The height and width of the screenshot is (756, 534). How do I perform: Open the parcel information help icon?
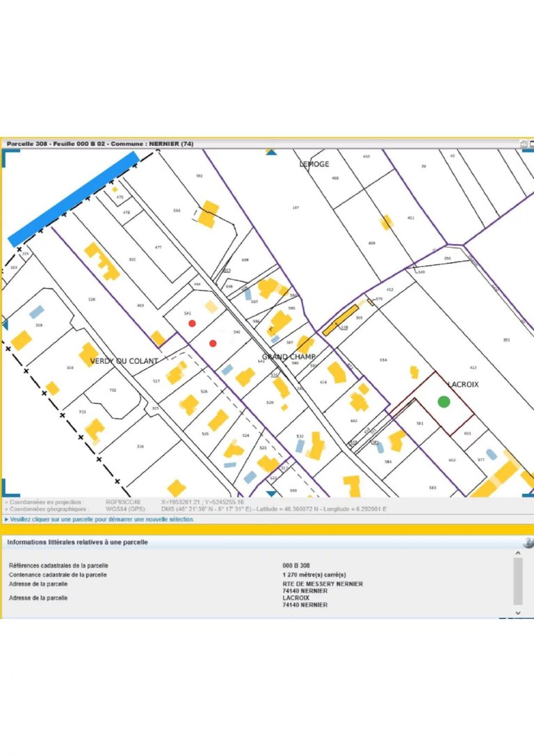click(x=528, y=542)
